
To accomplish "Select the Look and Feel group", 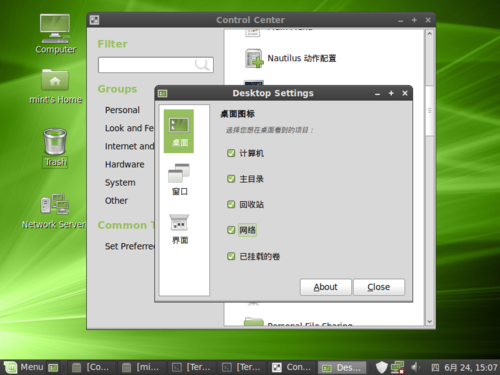I will coord(129,128).
